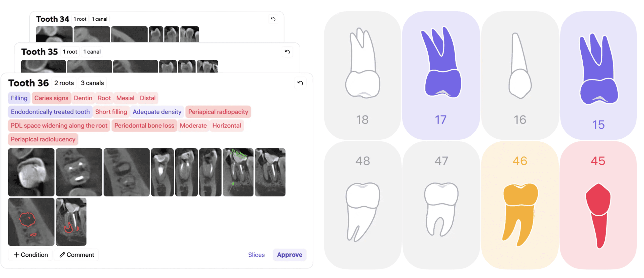Click the undo arrow on Tooth 36 card
Viewport: 644px width, 278px height.
click(300, 83)
